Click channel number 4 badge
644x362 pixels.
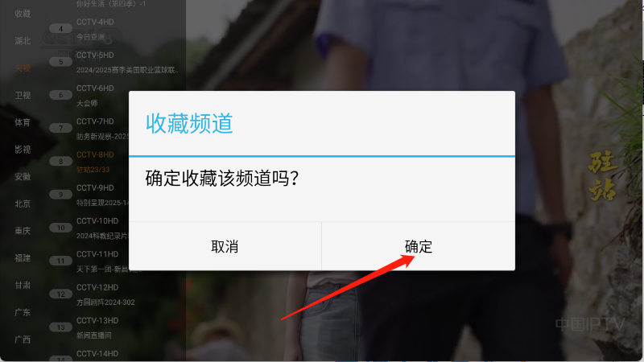pyautogui.click(x=61, y=29)
